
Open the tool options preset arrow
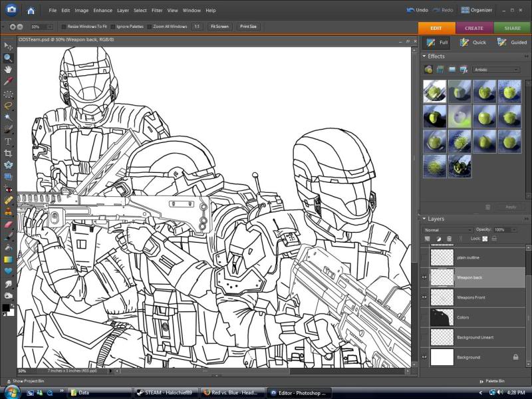click(x=3, y=27)
